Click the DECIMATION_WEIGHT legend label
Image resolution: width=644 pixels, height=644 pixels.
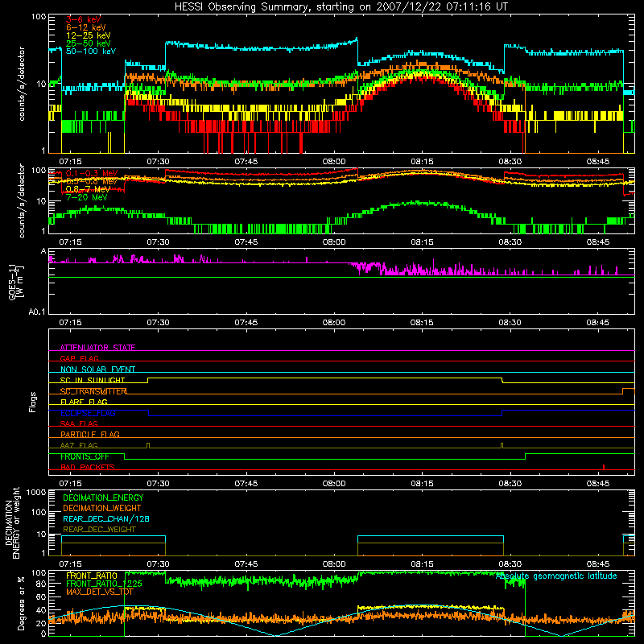[102, 508]
